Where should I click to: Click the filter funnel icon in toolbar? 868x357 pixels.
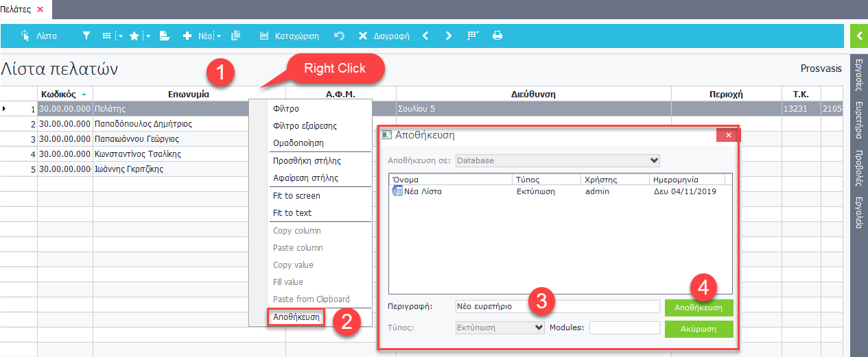point(86,36)
